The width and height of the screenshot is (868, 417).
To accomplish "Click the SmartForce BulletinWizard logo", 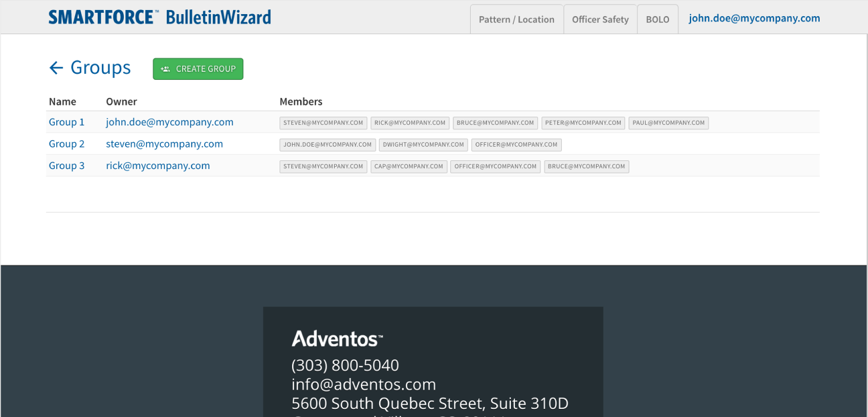I will pyautogui.click(x=159, y=17).
